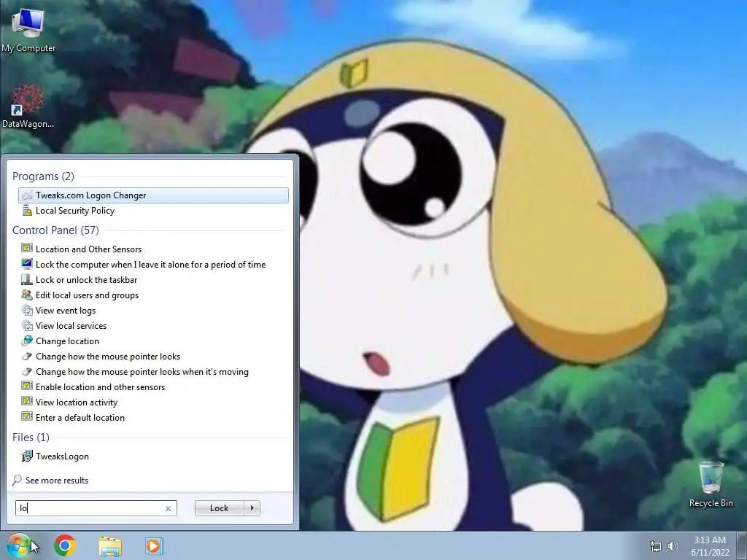Click the Lock or unlock taskbar icon
747x560 pixels.
[x=27, y=279]
